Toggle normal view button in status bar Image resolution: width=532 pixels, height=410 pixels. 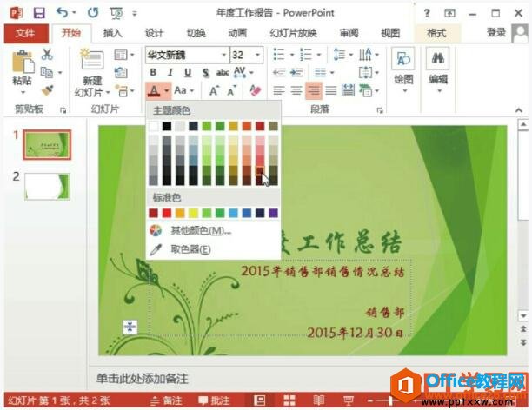(260, 400)
